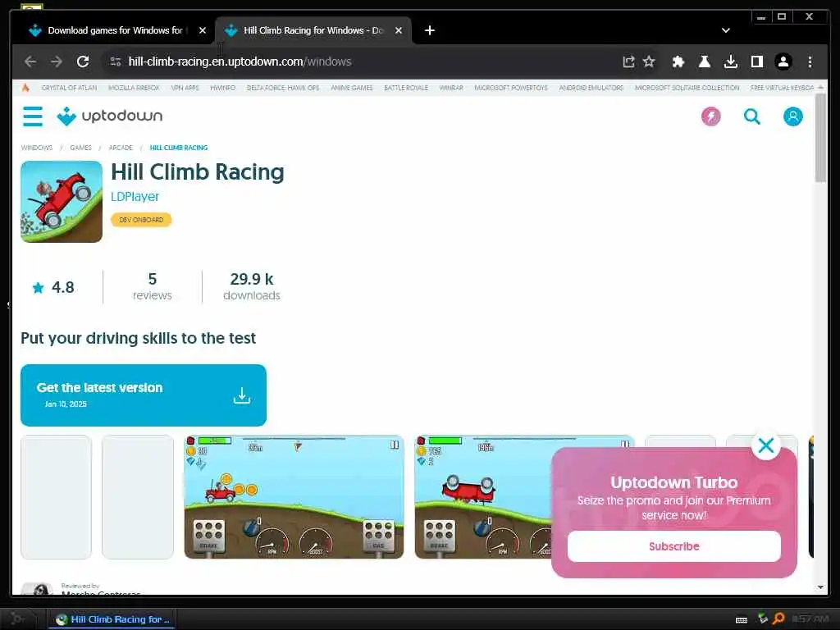The image size is (840, 630).
Task: Open site information icon in address bar
Action: coord(115,62)
